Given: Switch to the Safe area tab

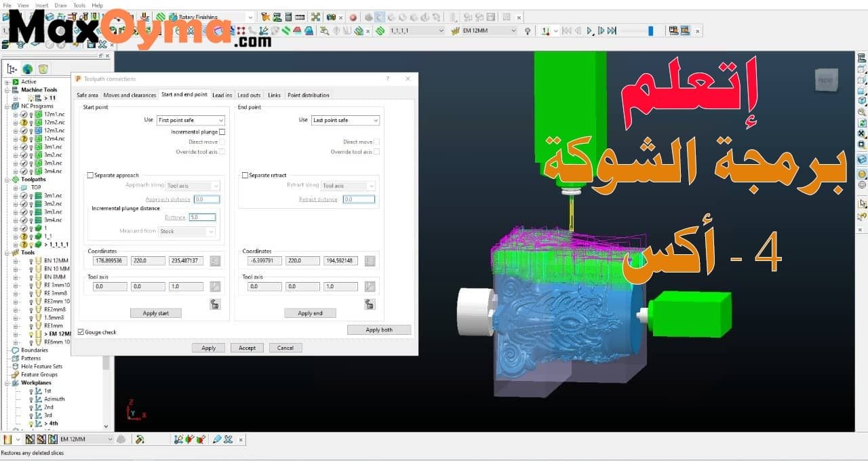Looking at the screenshot, I should (x=87, y=95).
